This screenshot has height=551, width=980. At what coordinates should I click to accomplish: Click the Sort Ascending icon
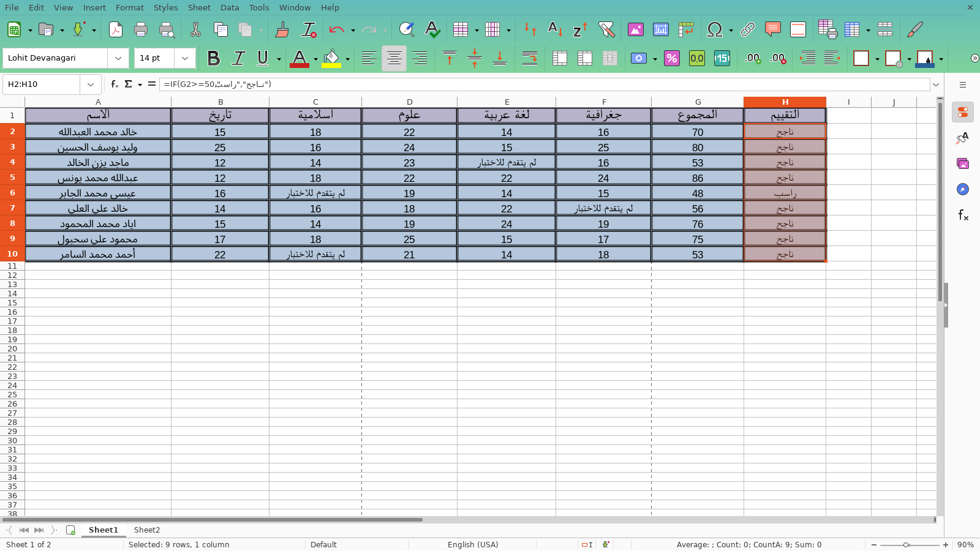point(555,29)
